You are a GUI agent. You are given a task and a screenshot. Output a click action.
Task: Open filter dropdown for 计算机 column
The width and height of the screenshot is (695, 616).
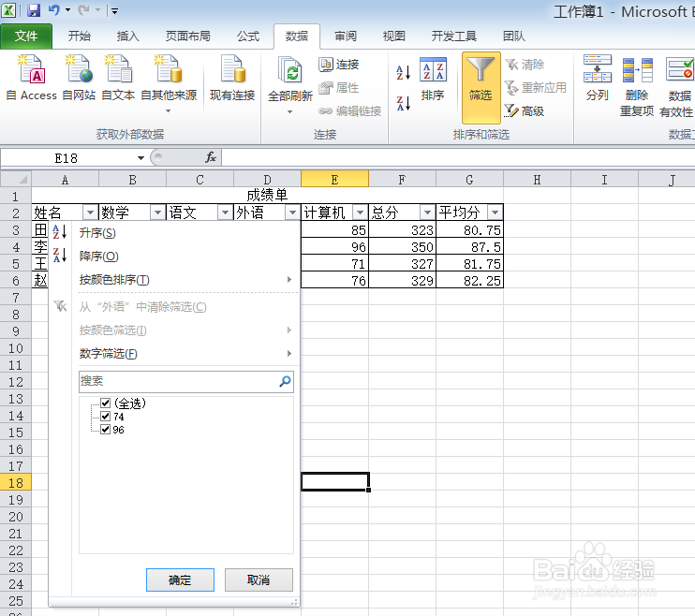pos(360,213)
